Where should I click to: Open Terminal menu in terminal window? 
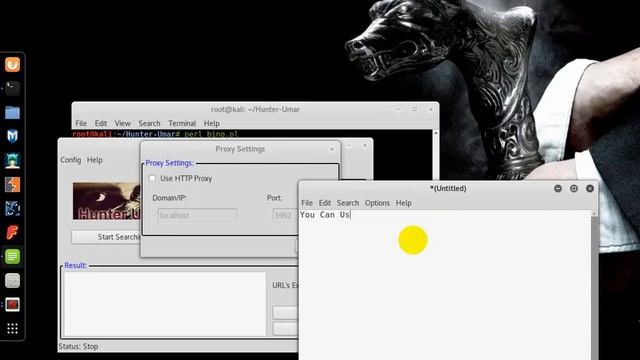click(x=182, y=123)
